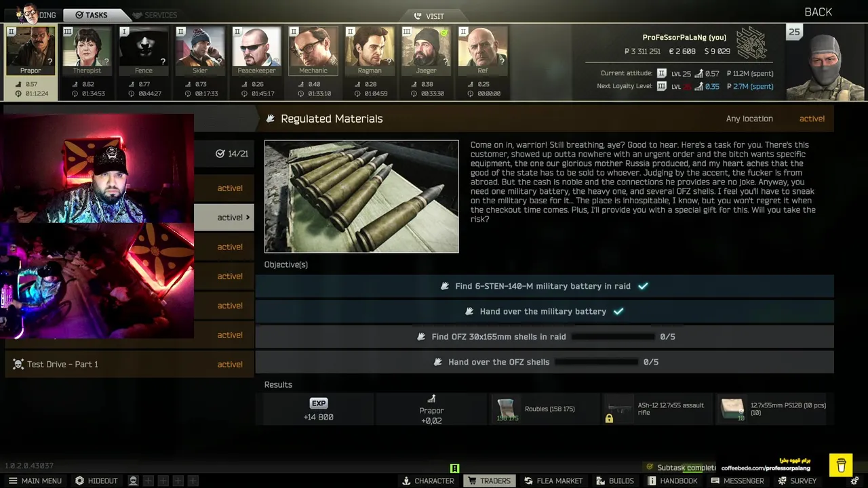
Task: Select Hand over the OFZ shells objective
Action: (545, 362)
